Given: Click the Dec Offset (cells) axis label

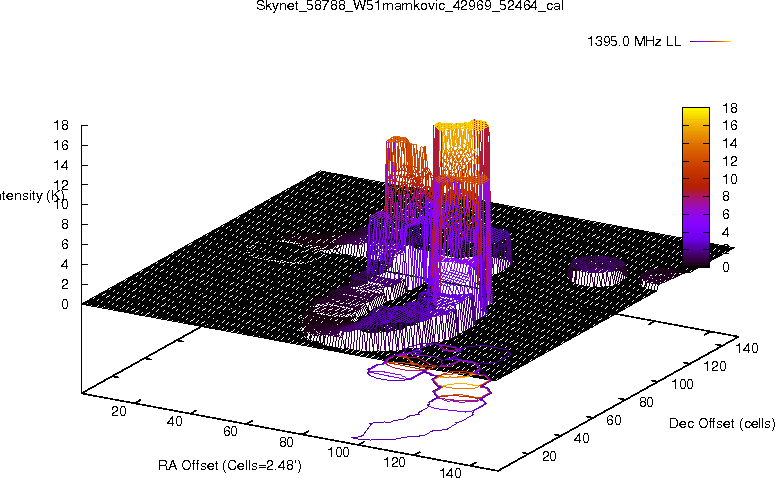Looking at the screenshot, I should point(722,423).
